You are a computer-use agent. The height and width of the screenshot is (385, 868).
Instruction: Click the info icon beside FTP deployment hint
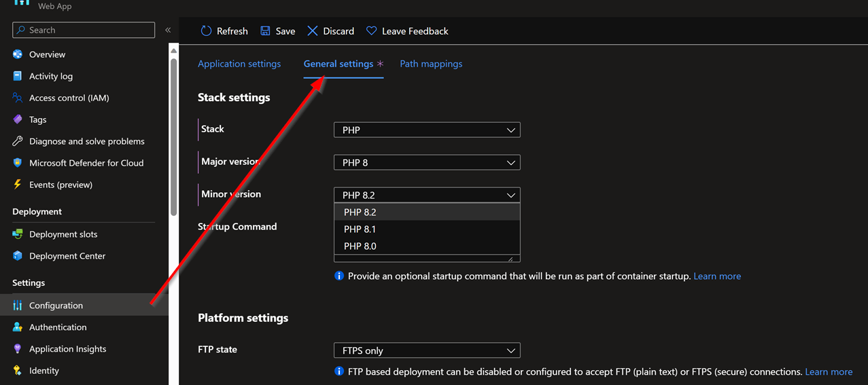[338, 371]
